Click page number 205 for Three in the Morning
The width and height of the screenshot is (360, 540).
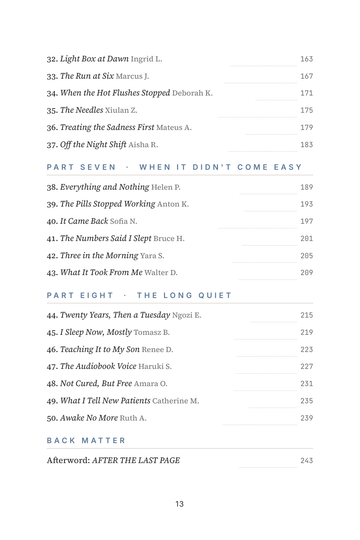[306, 256]
